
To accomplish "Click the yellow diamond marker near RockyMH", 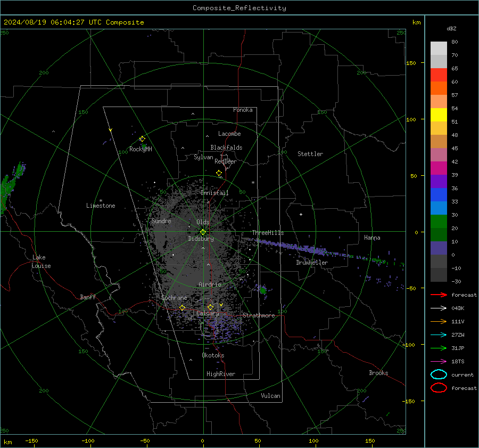I will pyautogui.click(x=142, y=139).
